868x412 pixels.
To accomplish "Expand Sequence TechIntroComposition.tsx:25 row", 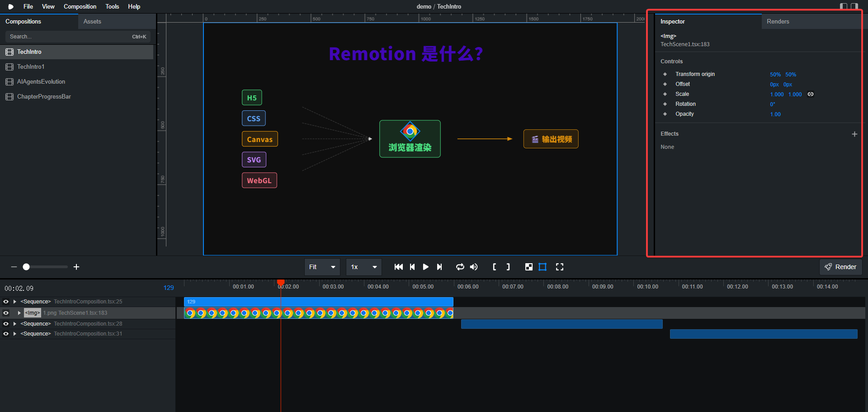I will (15, 302).
